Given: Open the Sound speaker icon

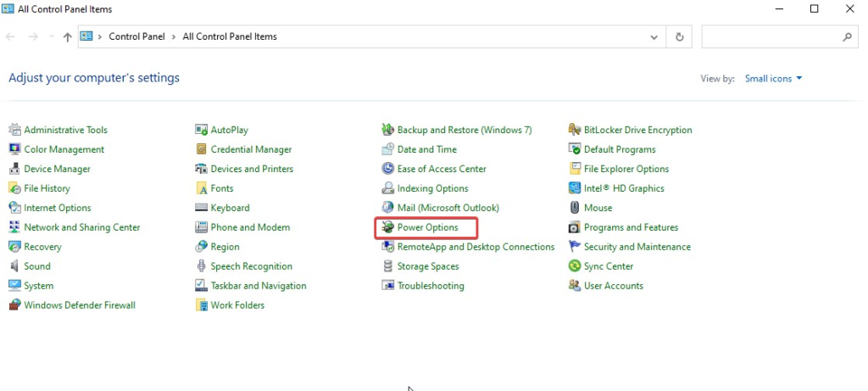Looking at the screenshot, I should 15,266.
